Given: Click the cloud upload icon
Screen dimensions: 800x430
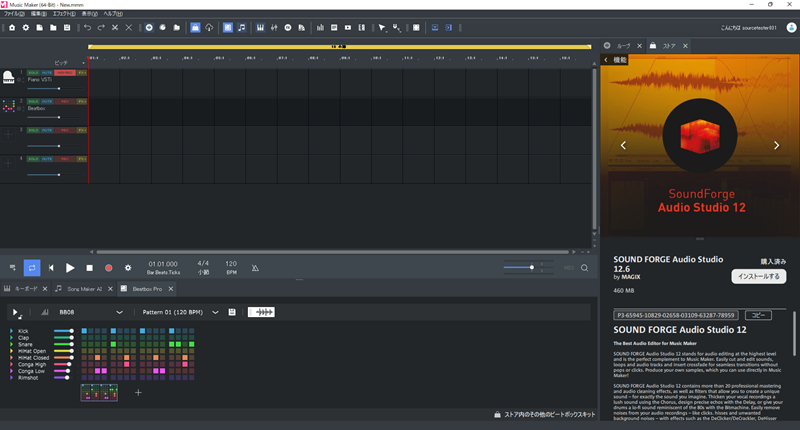Looking at the screenshot, I should [209, 28].
